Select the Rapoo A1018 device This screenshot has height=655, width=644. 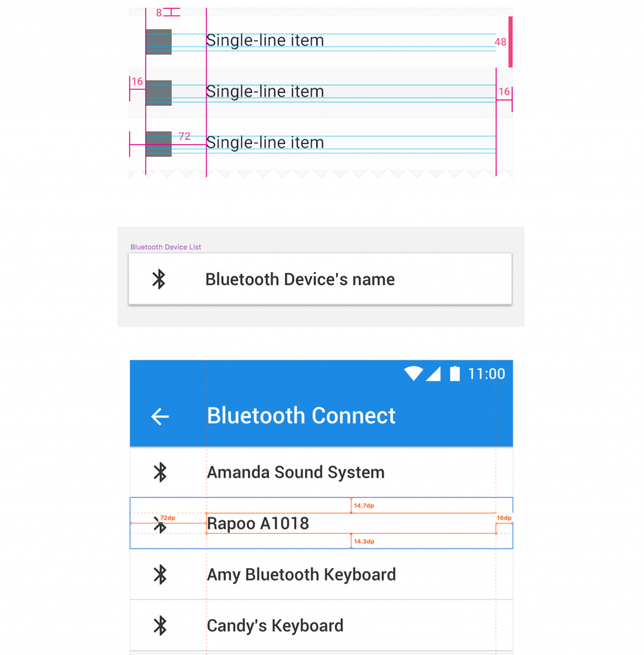[x=321, y=523]
